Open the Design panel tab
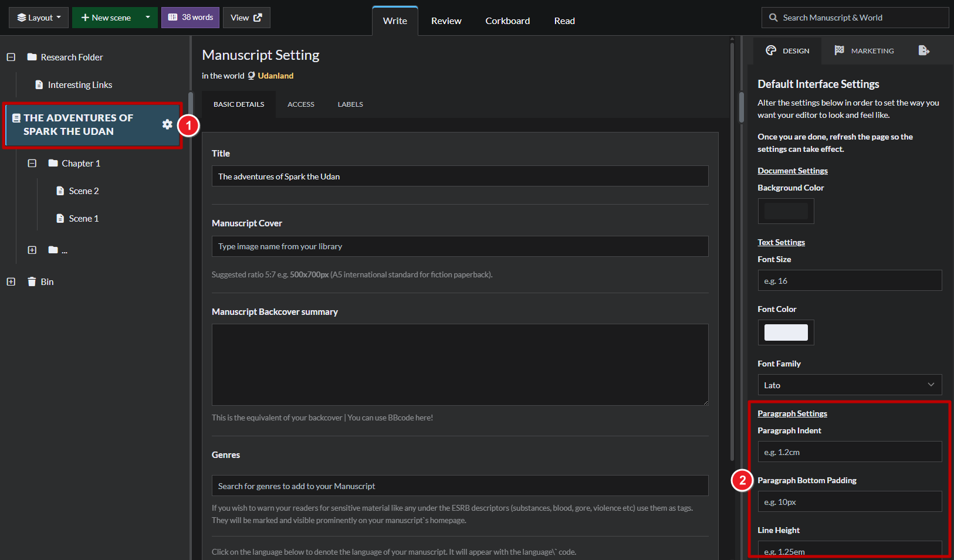Screen dimensions: 954x560 pos(787,51)
